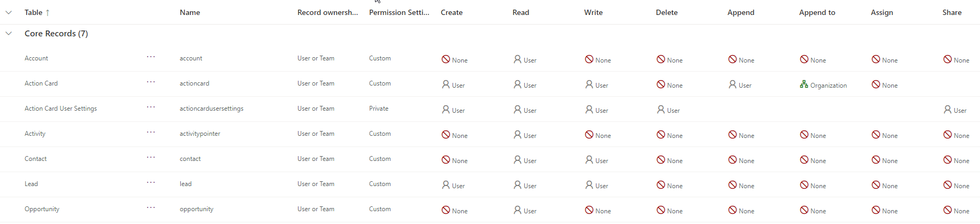This screenshot has width=980, height=224.
Task: Open Custom permission setting for Opportunity
Action: click(380, 209)
